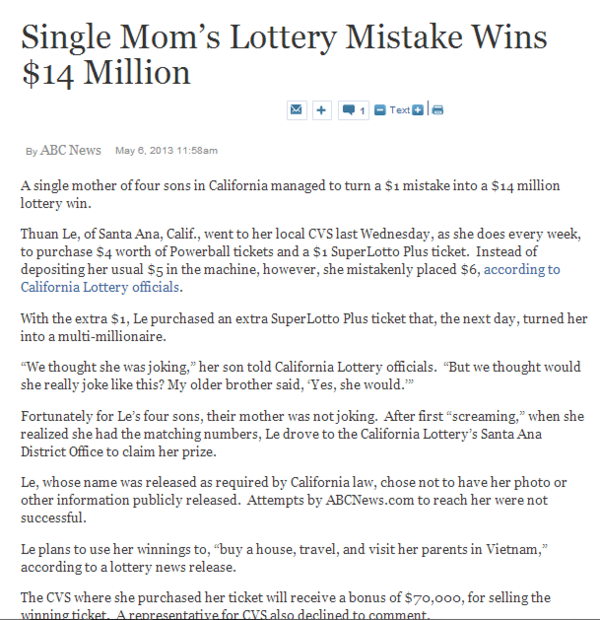The image size is (600, 620).
Task: Open the ABC News byline link
Action: 70,150
